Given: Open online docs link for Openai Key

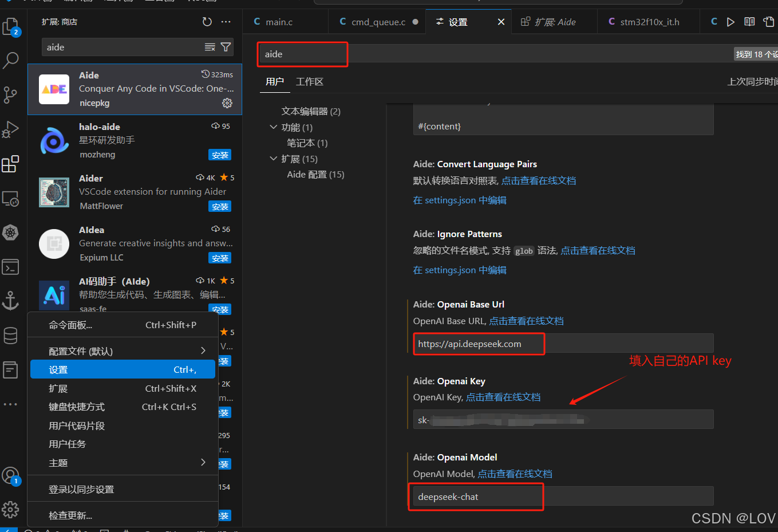Looking at the screenshot, I should pyautogui.click(x=503, y=397).
